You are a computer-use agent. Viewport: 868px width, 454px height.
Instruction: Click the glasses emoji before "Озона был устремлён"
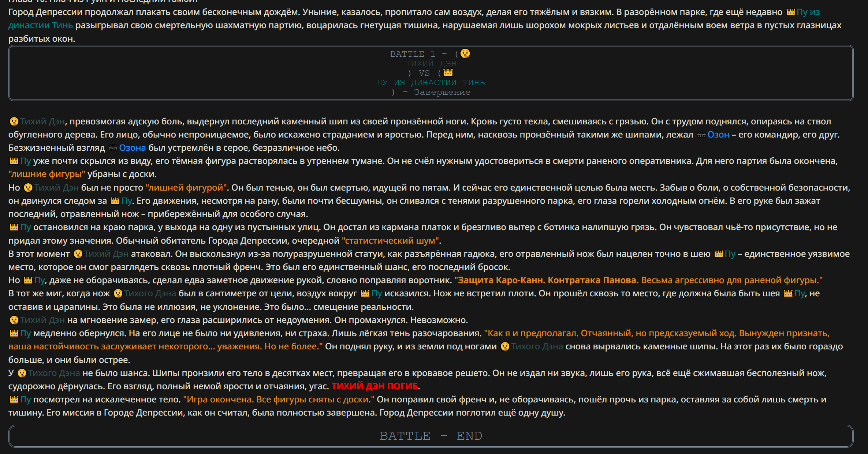tap(113, 148)
